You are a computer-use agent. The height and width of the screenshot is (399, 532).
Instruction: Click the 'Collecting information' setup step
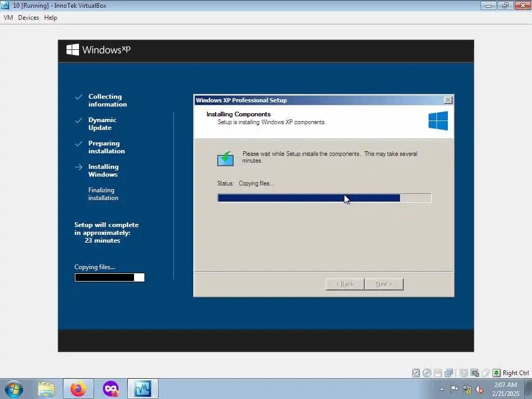pyautogui.click(x=108, y=100)
